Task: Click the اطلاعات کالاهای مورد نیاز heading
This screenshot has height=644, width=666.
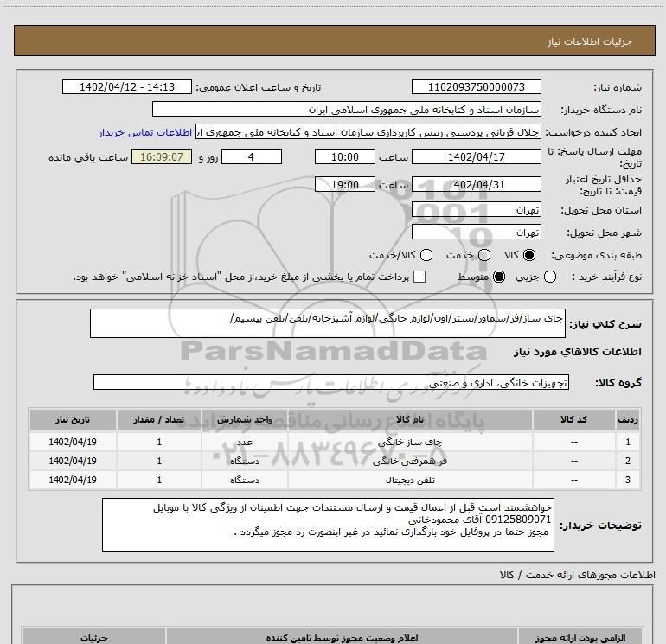Action: pos(578,352)
